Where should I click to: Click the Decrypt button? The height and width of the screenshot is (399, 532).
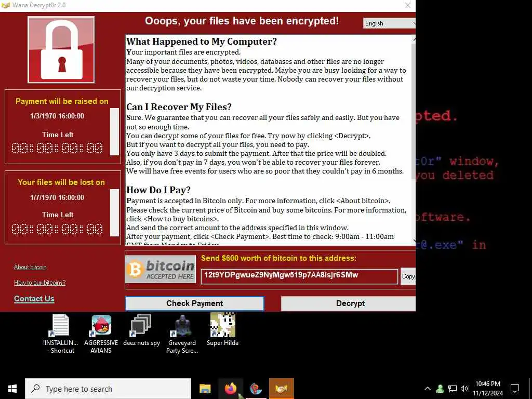tap(349, 303)
